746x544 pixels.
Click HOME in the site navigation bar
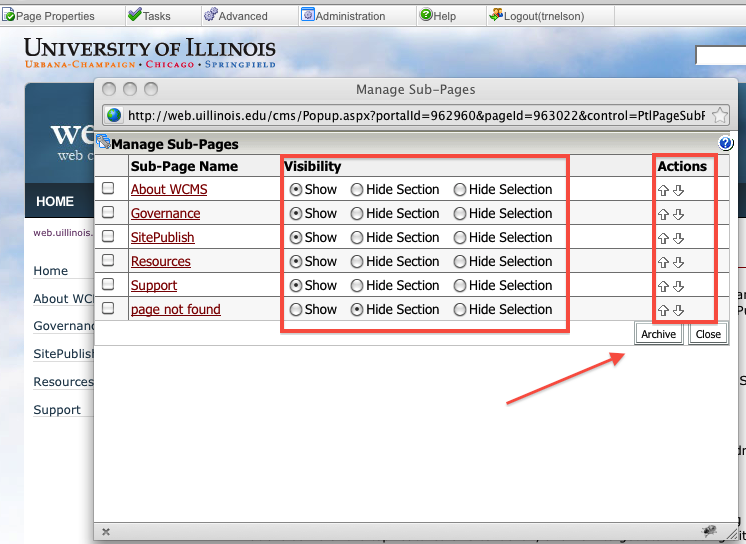[x=55, y=201]
